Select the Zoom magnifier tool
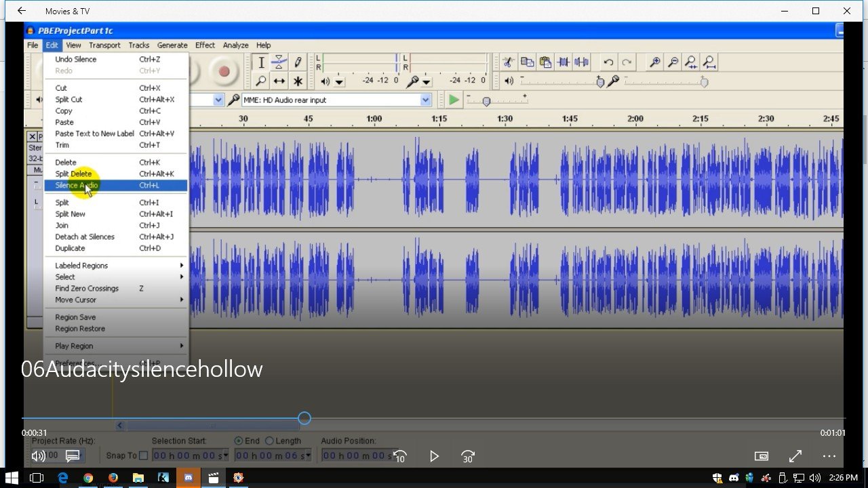Viewport: 868px width, 488px height. tap(261, 81)
